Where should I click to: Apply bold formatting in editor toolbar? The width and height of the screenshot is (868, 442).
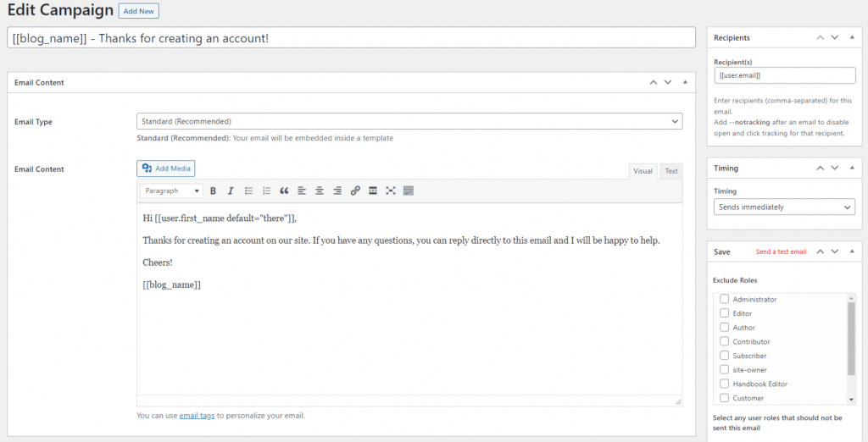(x=213, y=191)
